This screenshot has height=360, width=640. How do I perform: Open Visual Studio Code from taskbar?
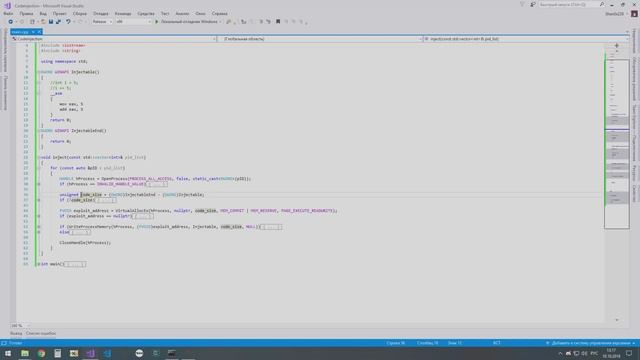coord(107,353)
